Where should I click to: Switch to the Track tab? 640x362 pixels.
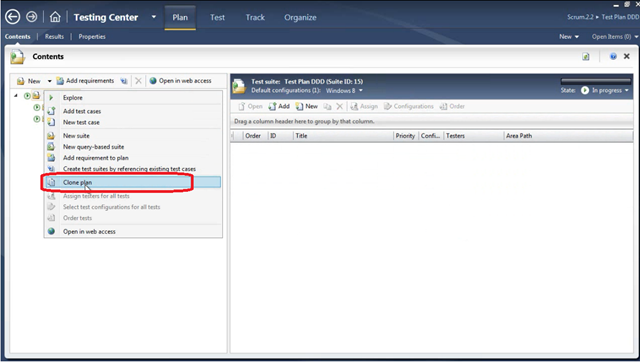point(255,17)
